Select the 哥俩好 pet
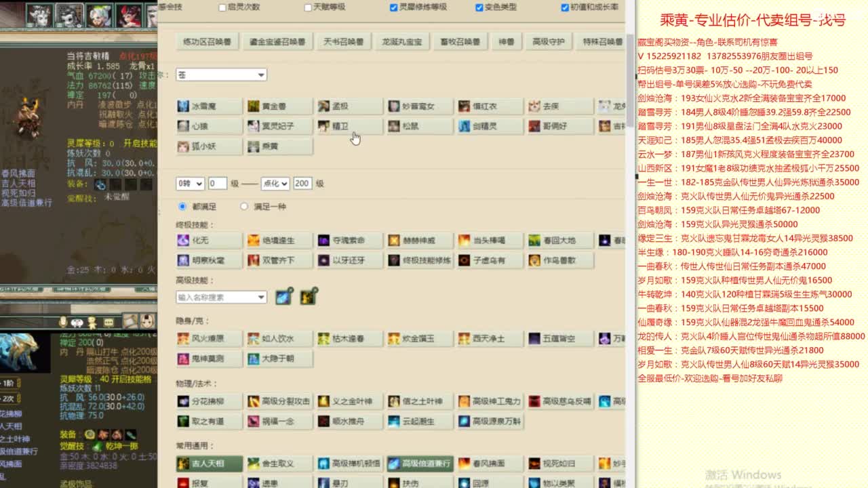Image resolution: width=868 pixels, height=488 pixels. coord(559,126)
